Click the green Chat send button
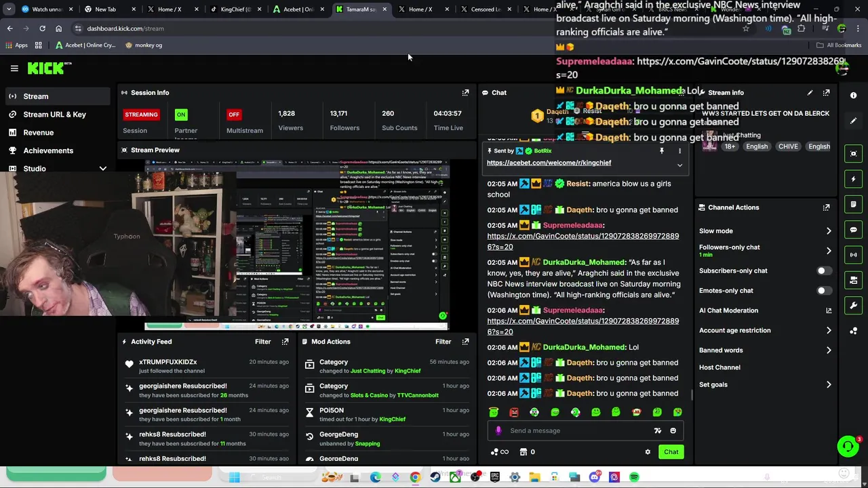This screenshot has width=868, height=488. pos(671,452)
